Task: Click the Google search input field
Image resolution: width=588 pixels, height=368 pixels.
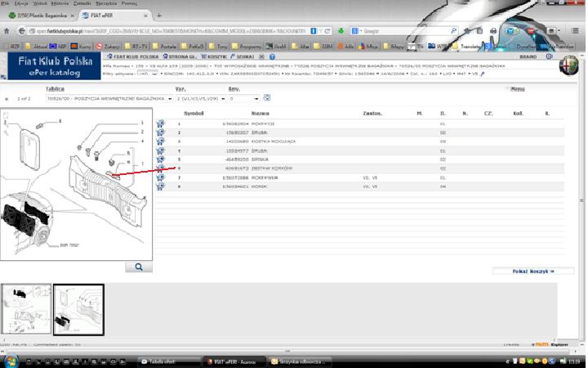Action: coord(404,31)
